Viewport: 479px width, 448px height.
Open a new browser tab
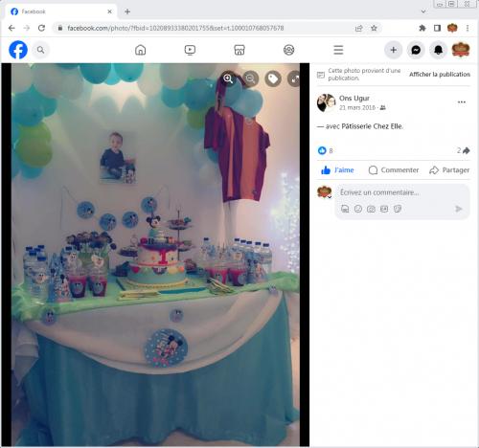[127, 11]
